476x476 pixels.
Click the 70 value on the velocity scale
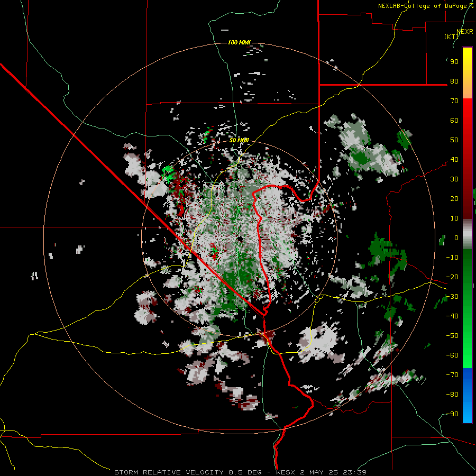tap(454, 101)
